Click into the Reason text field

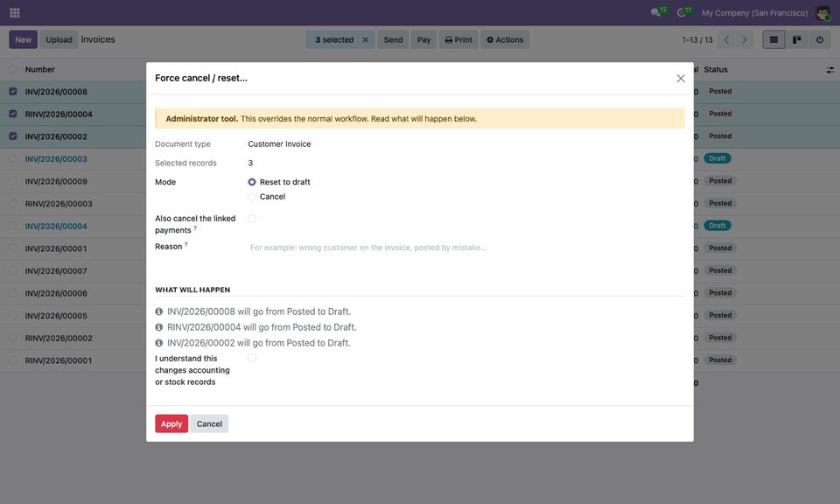(466, 248)
